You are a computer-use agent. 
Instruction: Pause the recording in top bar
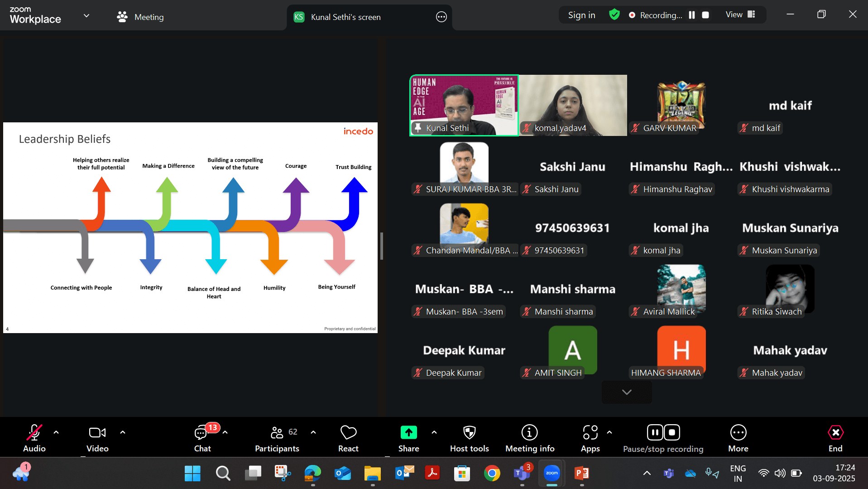point(692,15)
